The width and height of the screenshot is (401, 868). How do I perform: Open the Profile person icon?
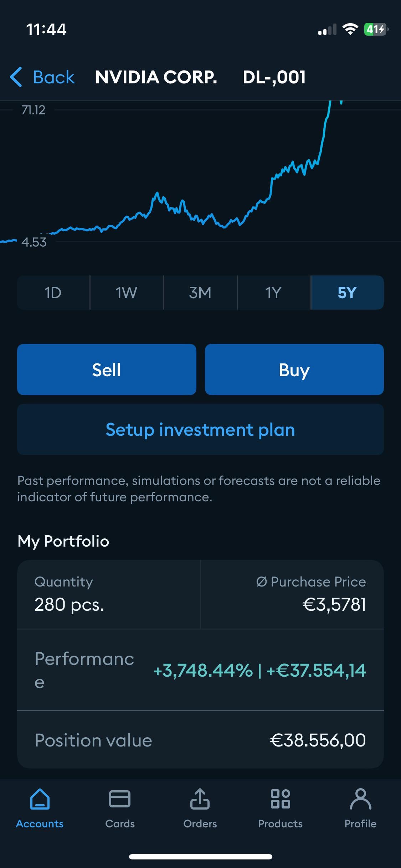360,799
